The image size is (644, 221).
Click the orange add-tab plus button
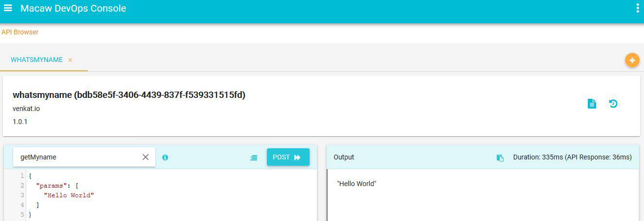(632, 61)
